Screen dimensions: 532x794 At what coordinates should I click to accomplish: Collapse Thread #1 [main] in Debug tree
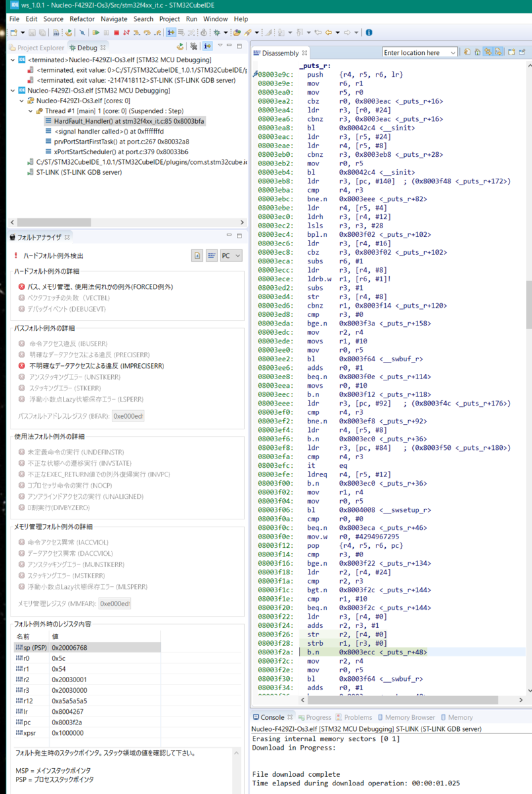coord(30,110)
